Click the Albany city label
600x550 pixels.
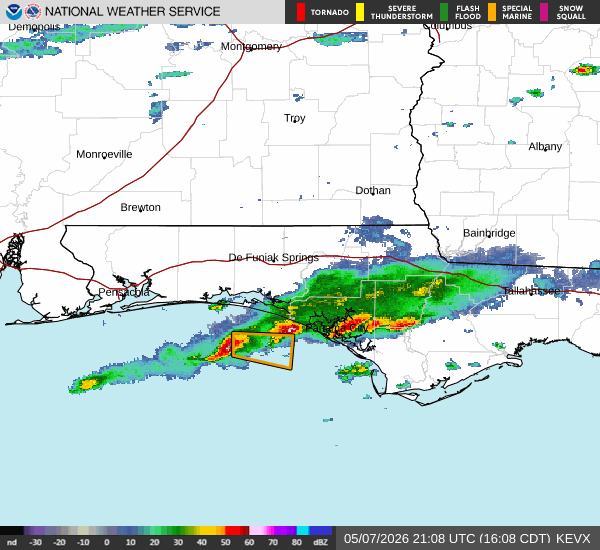(545, 146)
